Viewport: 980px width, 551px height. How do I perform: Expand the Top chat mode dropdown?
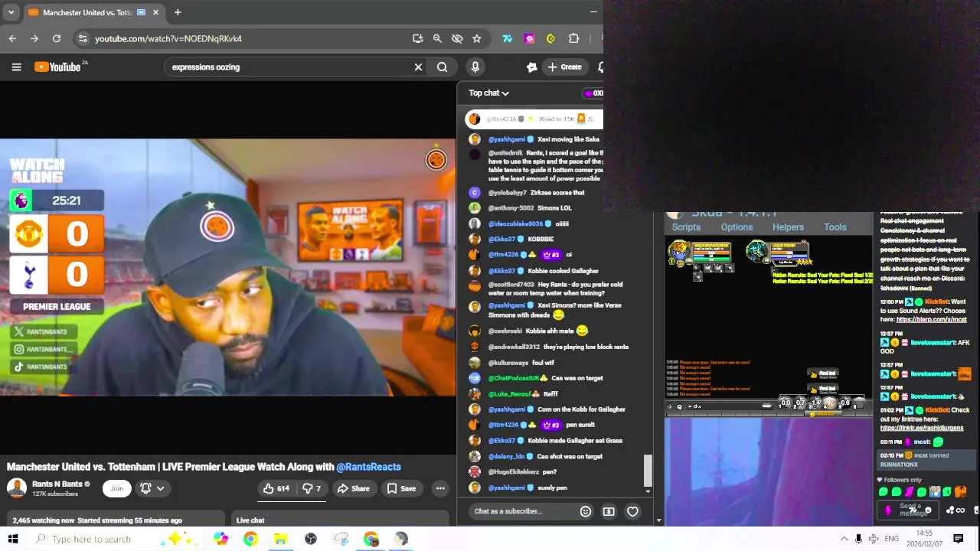488,93
